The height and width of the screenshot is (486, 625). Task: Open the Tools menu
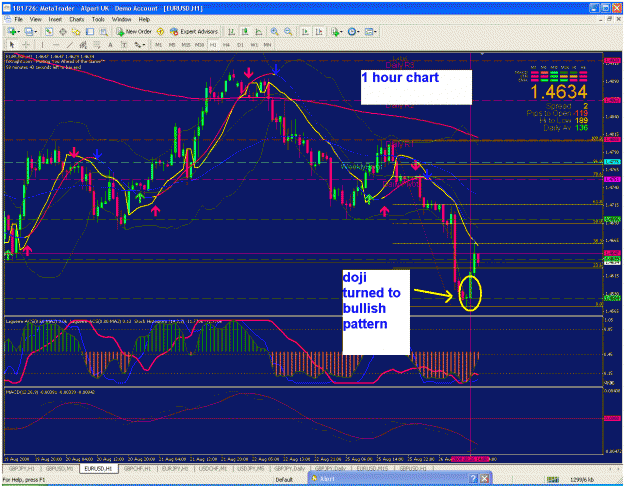click(98, 19)
